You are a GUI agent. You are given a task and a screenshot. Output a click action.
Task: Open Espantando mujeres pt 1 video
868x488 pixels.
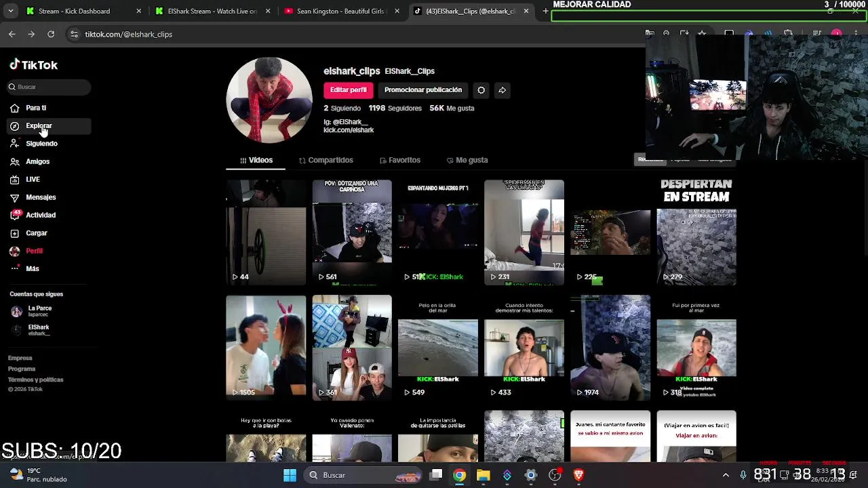438,232
